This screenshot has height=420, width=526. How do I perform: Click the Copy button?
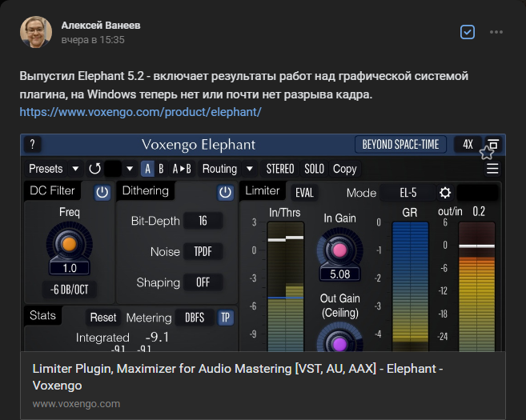344,169
